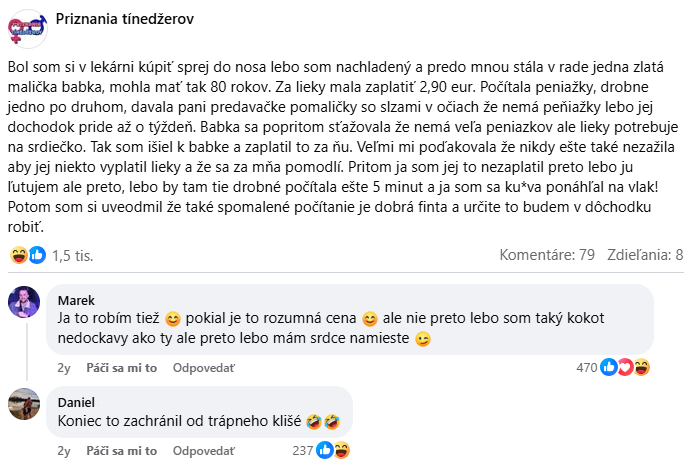Viewport: 690px width, 471px height.
Task: View the Zdieľania: 8 shares list
Action: (642, 255)
